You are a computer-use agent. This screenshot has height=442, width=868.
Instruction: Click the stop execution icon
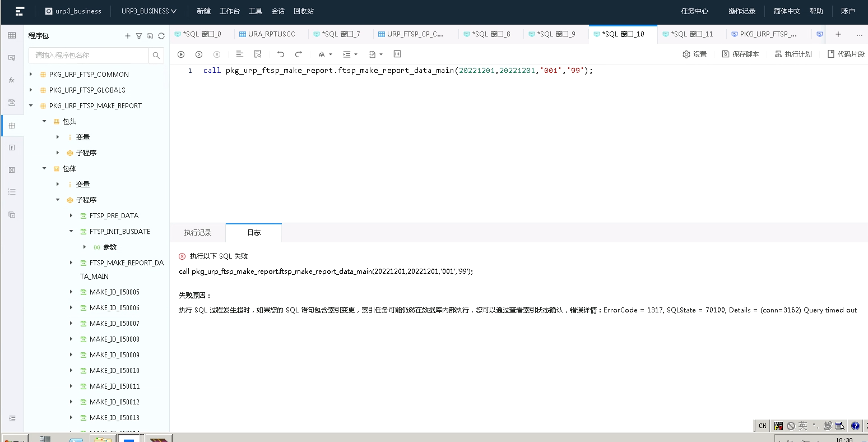pos(217,54)
